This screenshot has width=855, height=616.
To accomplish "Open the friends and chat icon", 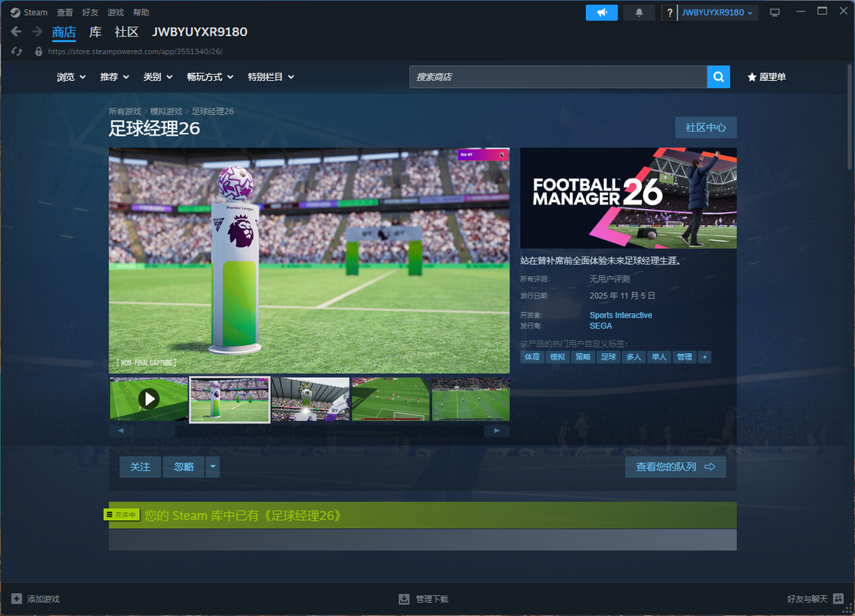I will (x=838, y=599).
